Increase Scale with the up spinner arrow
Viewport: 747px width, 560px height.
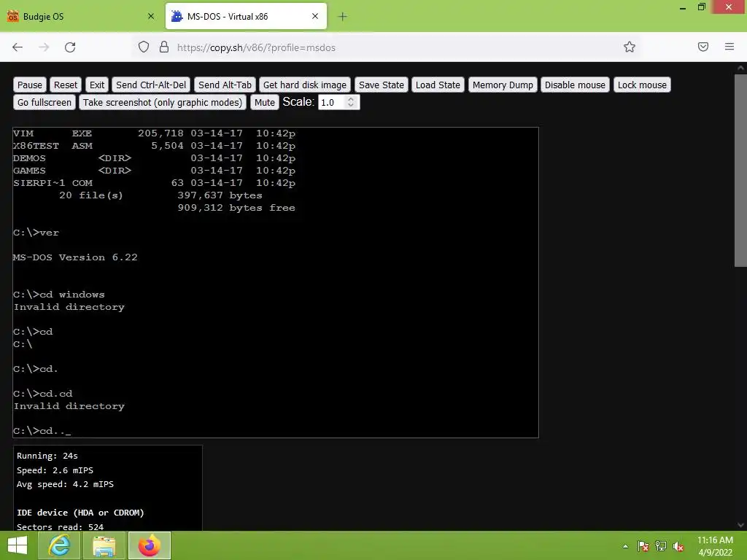click(351, 99)
